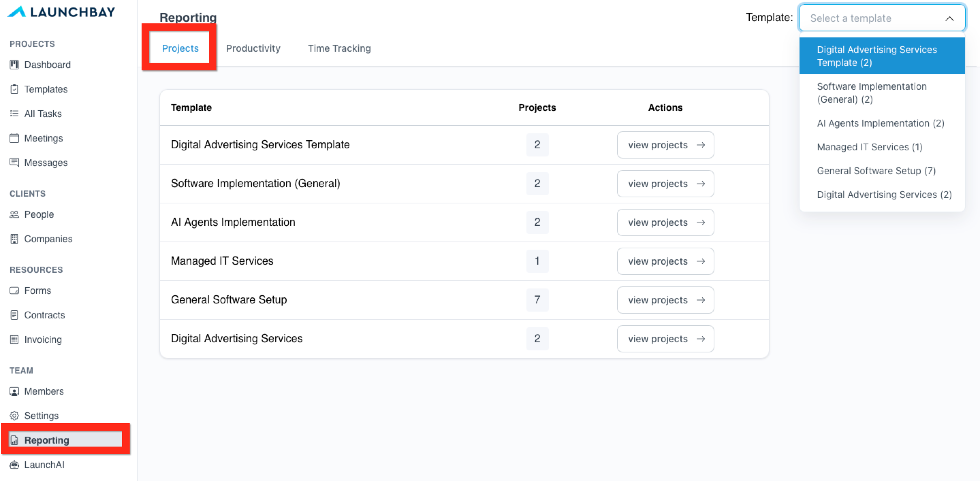980x481 pixels.
Task: Open LaunchAI in the sidebar
Action: (x=44, y=465)
